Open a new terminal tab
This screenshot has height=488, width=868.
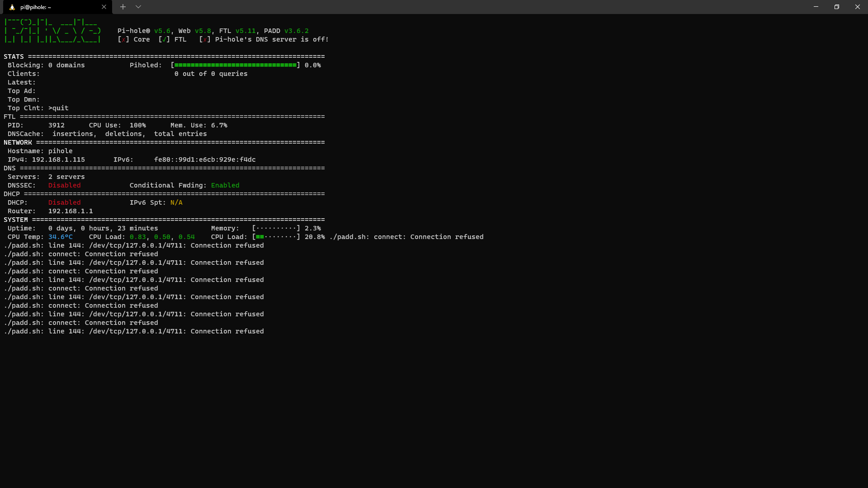click(123, 7)
